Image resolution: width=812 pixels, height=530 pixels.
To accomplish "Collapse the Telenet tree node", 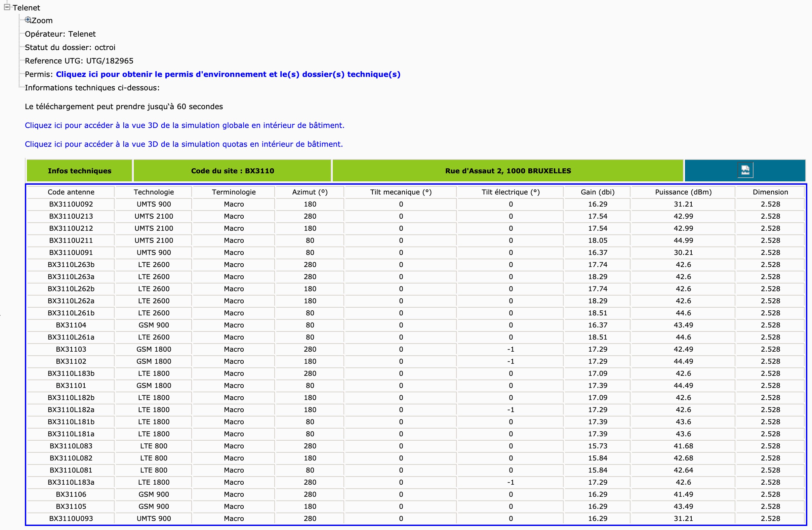I will pos(7,7).
